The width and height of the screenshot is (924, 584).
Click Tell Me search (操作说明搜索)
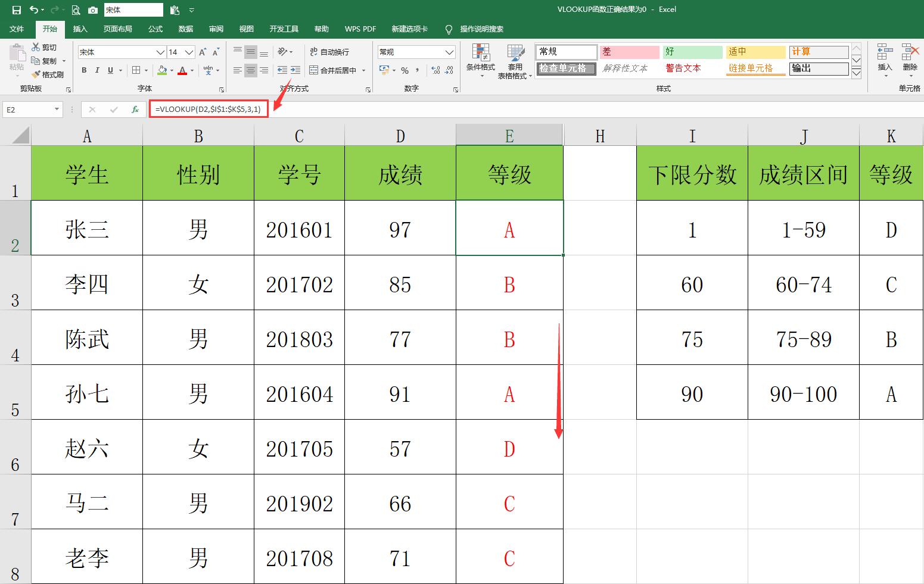(x=475, y=29)
